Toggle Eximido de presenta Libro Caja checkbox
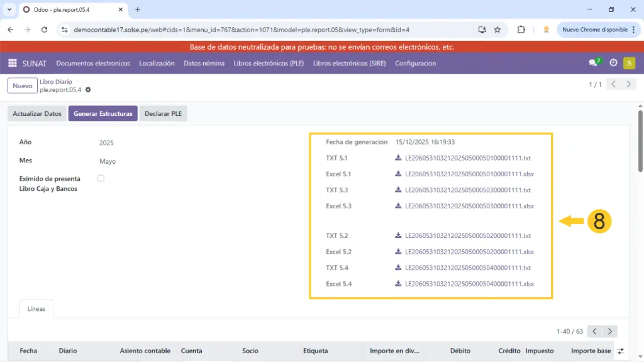644x362 pixels. (x=101, y=179)
